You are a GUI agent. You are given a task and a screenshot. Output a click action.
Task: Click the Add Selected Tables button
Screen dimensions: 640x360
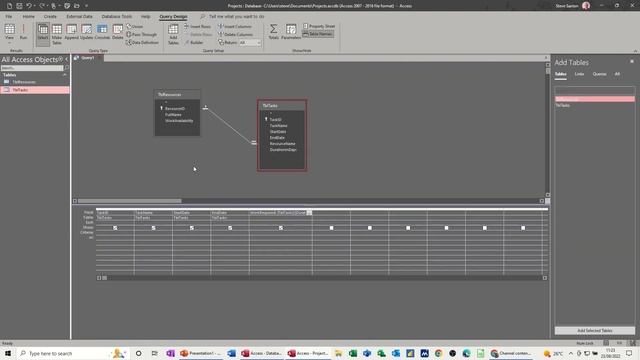[x=595, y=331]
